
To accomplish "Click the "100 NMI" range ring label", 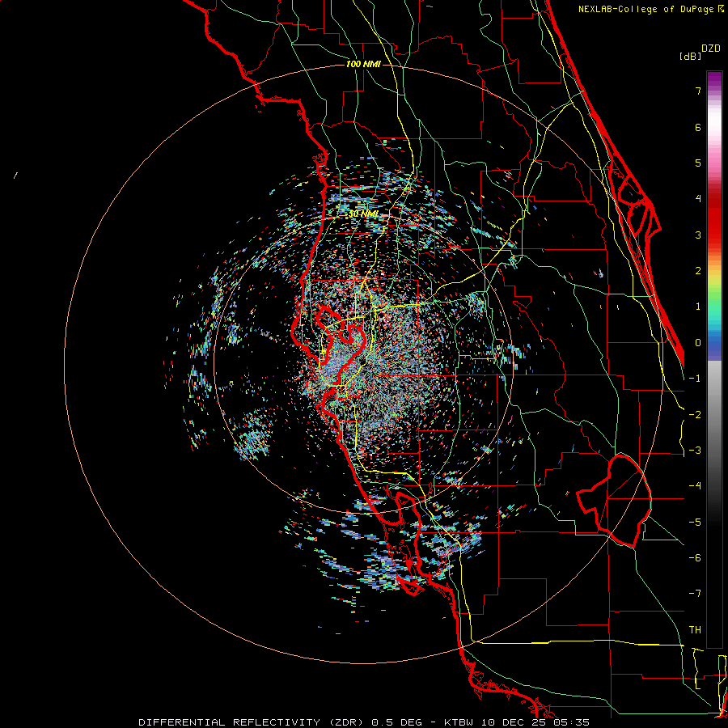I will click(x=363, y=64).
